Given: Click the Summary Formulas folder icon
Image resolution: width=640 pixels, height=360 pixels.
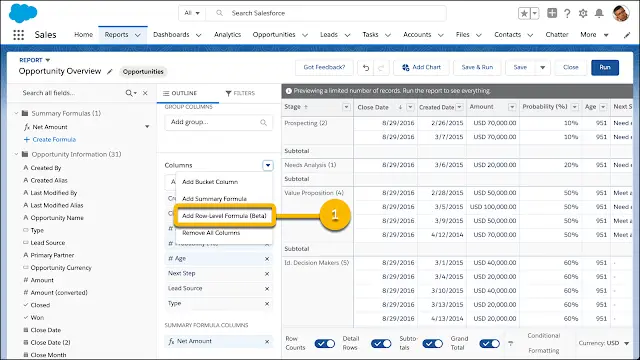Looking at the screenshot, I should tap(25, 113).
